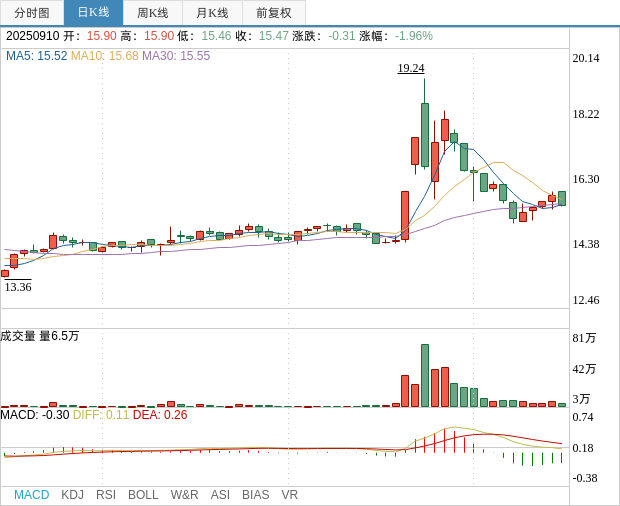Switch to the 月K线 tab

(x=212, y=13)
